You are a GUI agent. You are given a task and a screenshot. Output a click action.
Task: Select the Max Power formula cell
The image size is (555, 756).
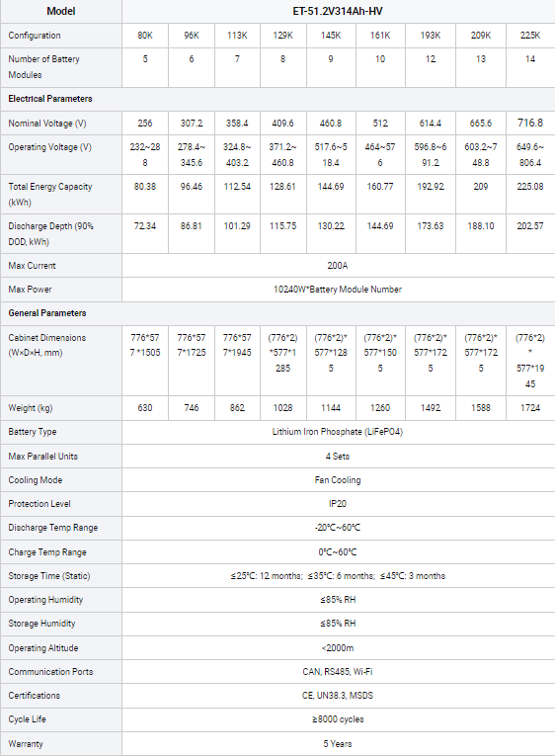(x=337, y=290)
